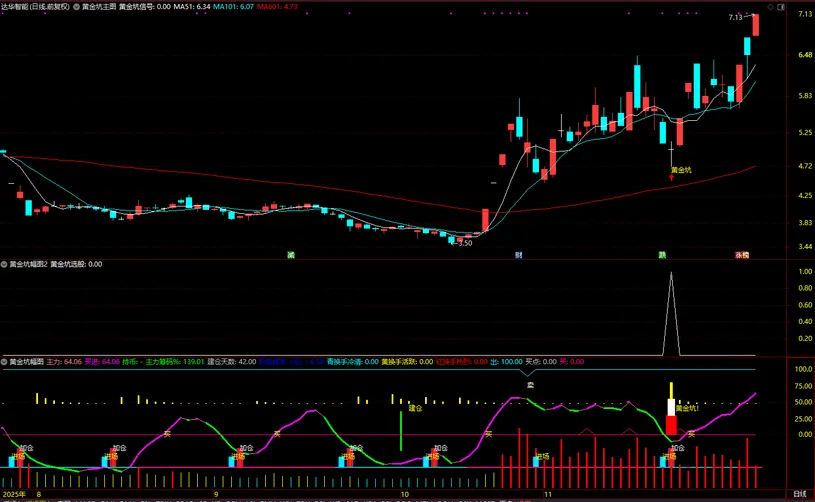Click the 5.25 price axis label
The width and height of the screenshot is (815, 502).
click(805, 133)
